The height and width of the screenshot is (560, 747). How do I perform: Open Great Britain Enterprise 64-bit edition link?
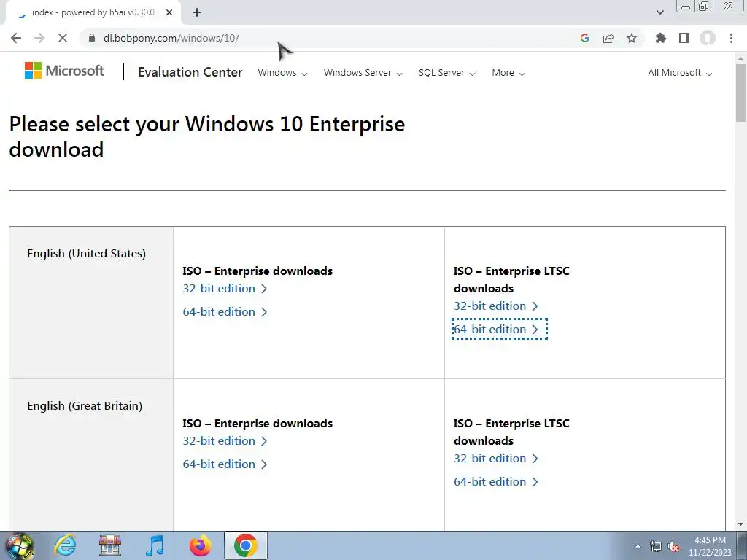coord(225,464)
